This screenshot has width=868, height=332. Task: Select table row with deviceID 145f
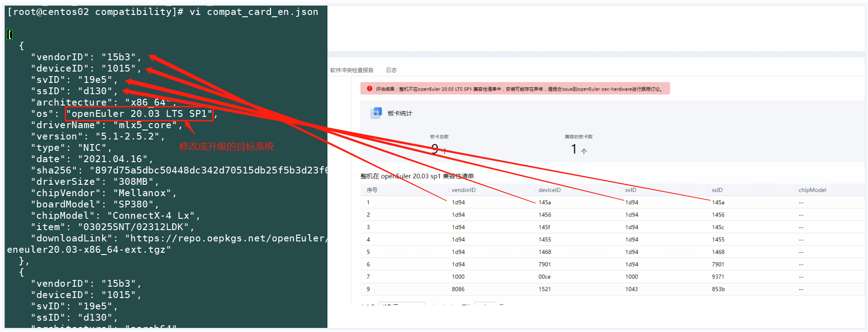pyautogui.click(x=544, y=227)
